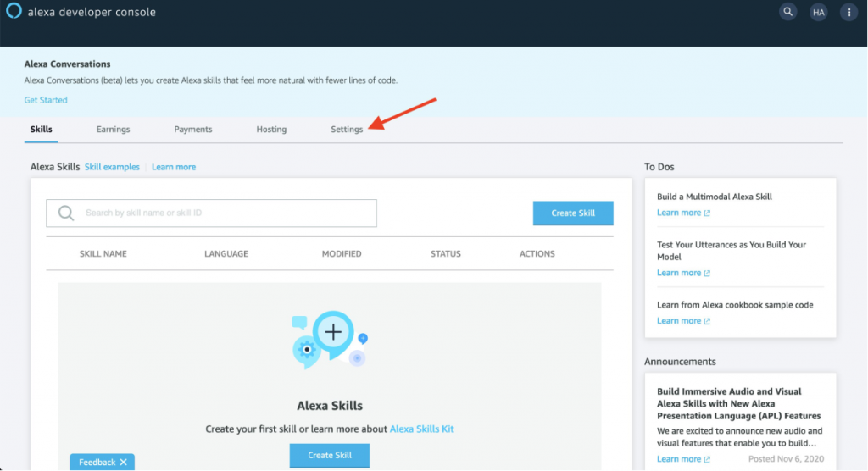
Task: Click the MODIFIED column header
Action: coord(342,254)
